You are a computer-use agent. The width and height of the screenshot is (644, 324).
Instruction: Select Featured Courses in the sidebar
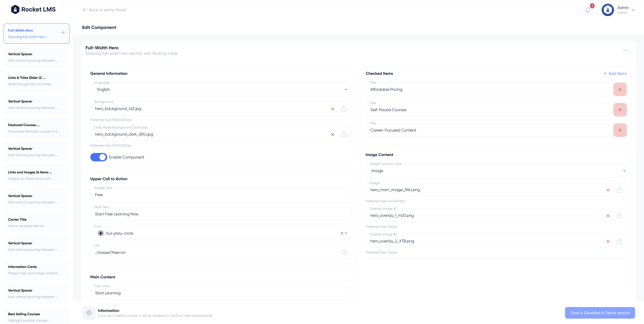click(x=36, y=128)
